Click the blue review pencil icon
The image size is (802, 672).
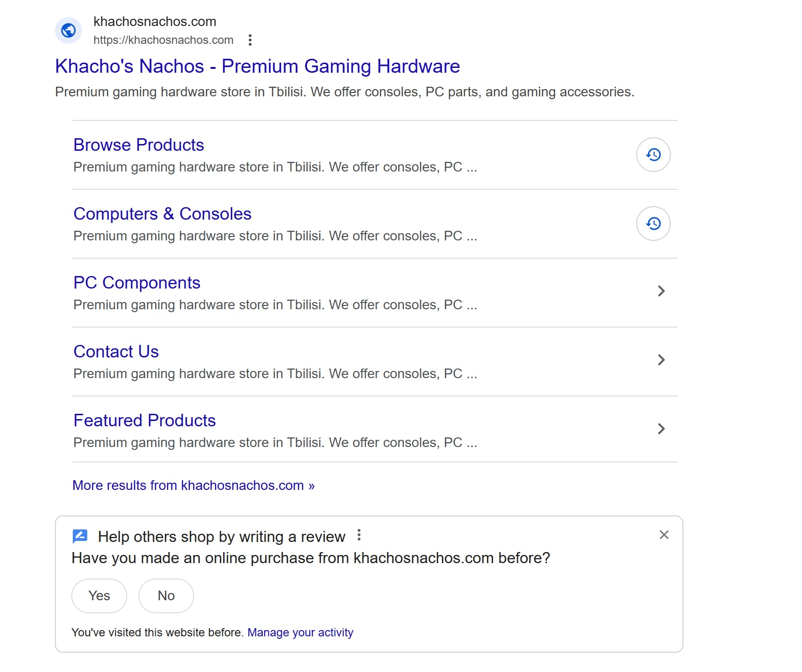(x=80, y=536)
